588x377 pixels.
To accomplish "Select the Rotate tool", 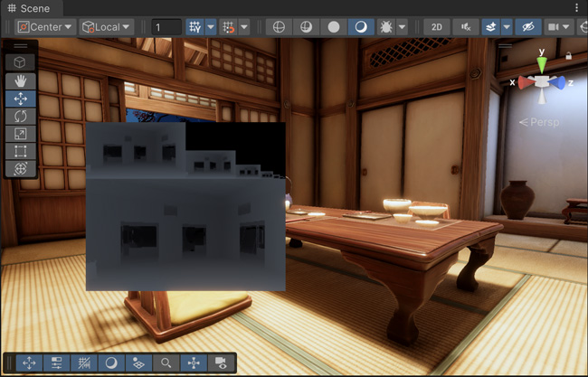I will [x=21, y=116].
